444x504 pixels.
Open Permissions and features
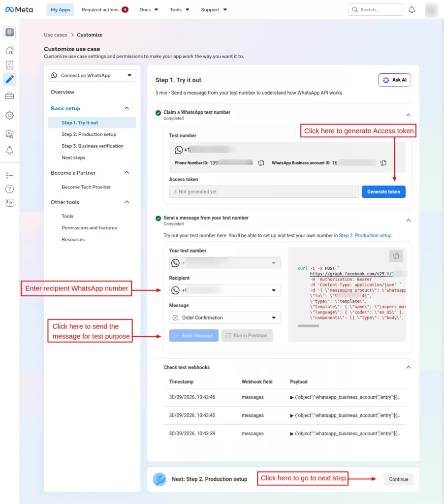click(x=89, y=228)
